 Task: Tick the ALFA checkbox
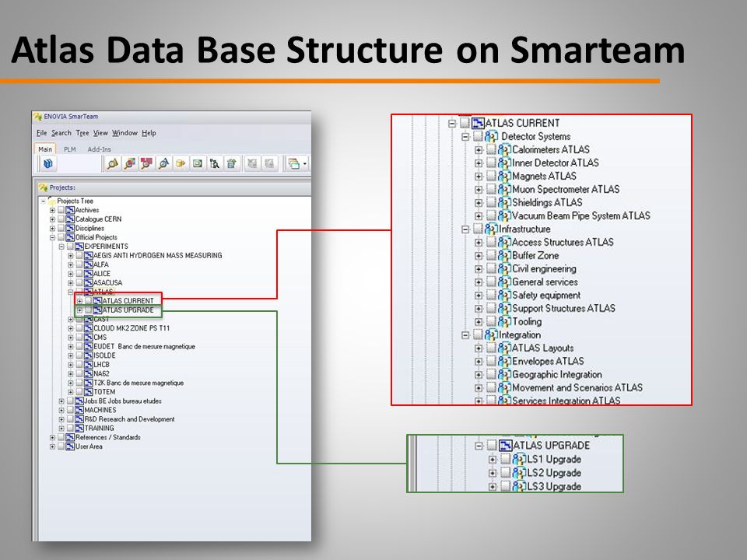[x=79, y=264]
